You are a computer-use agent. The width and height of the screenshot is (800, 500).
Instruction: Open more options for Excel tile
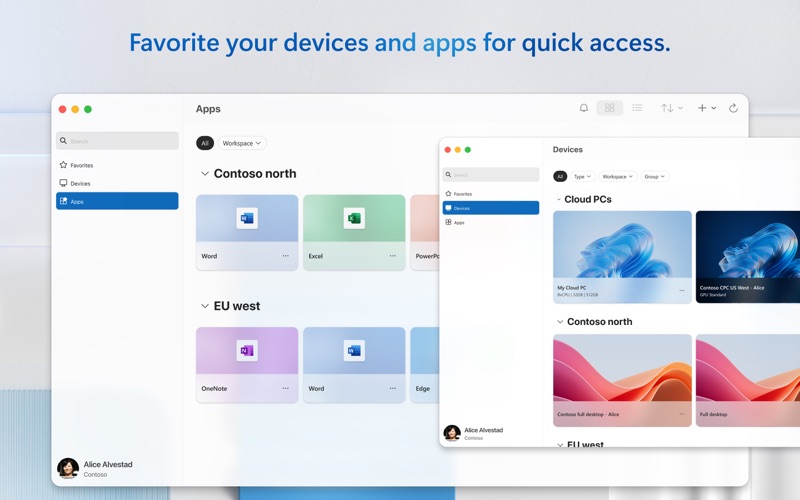393,256
